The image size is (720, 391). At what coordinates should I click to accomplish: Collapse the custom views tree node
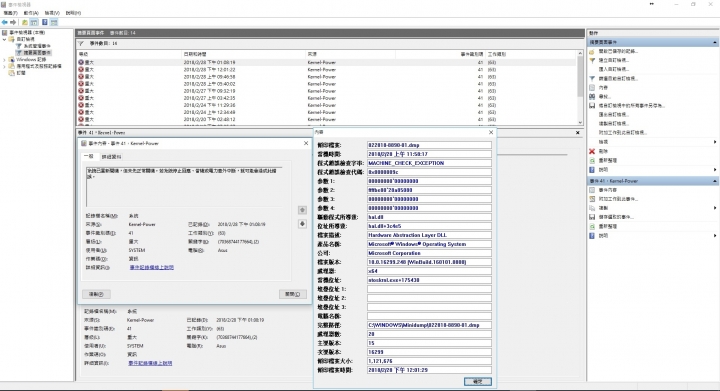(5, 39)
